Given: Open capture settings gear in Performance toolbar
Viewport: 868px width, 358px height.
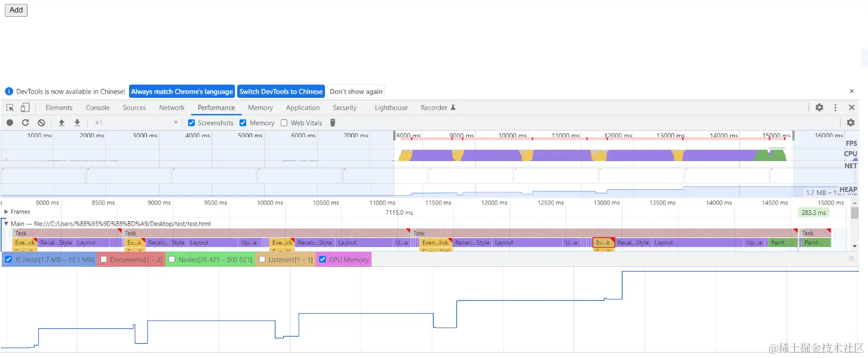Looking at the screenshot, I should 851,123.
